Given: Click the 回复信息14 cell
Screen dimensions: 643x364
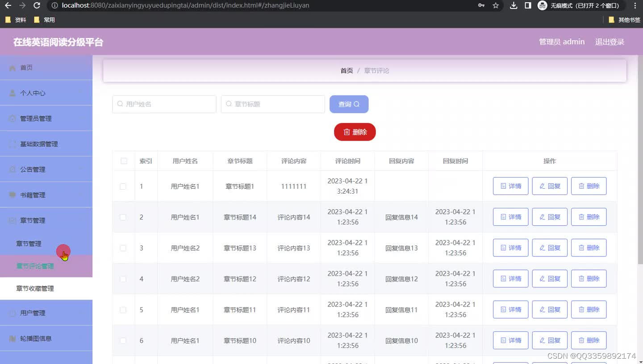Looking at the screenshot, I should click(x=401, y=217).
